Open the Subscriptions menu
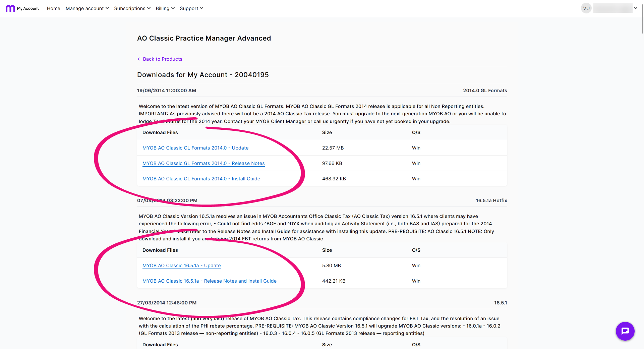The height and width of the screenshot is (349, 644). coord(132,8)
